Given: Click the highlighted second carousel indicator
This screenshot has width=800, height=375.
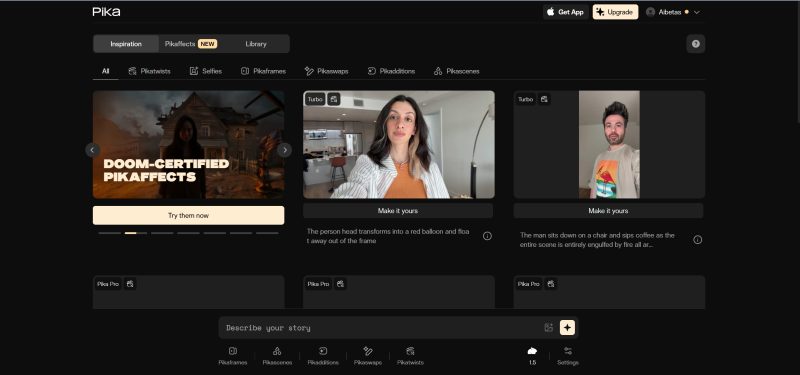Looking at the screenshot, I should coord(136,233).
